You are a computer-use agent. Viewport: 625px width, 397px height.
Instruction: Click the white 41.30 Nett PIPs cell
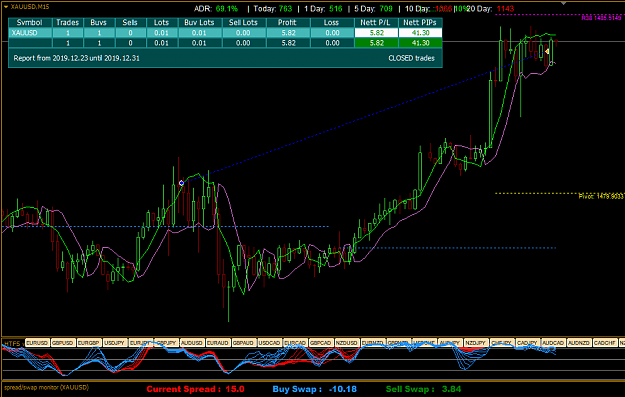(420, 33)
